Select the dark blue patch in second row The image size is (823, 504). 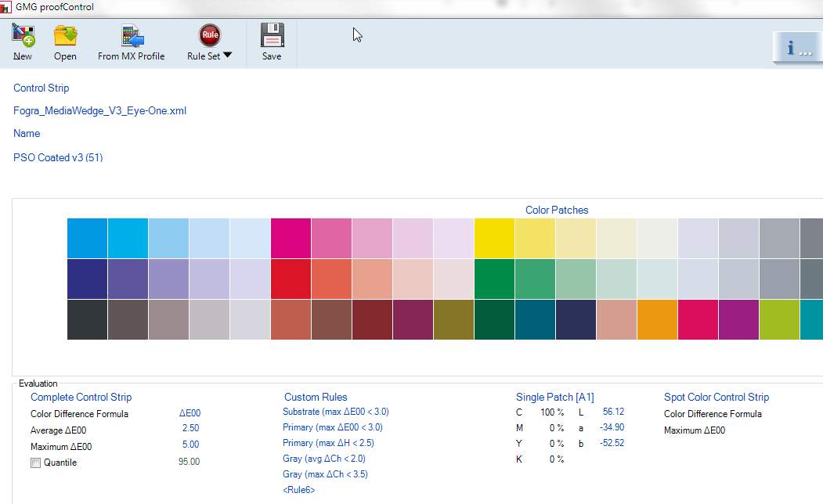click(x=87, y=279)
